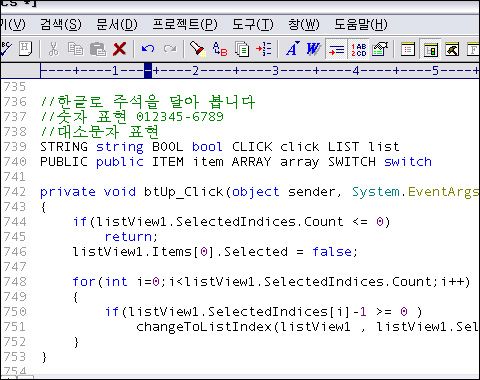This screenshot has height=380, width=480.
Task: Open the 창(W) window menu
Action: click(304, 24)
